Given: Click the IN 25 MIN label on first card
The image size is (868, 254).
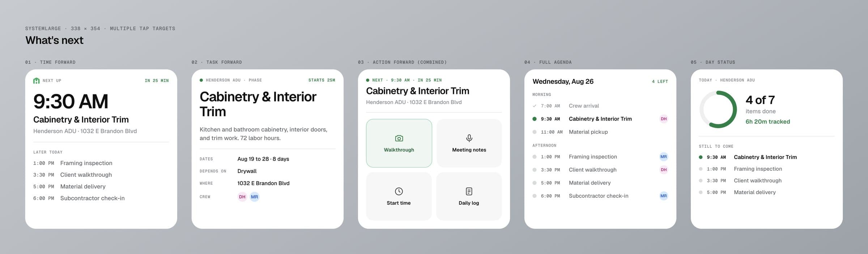Looking at the screenshot, I should pyautogui.click(x=157, y=80).
